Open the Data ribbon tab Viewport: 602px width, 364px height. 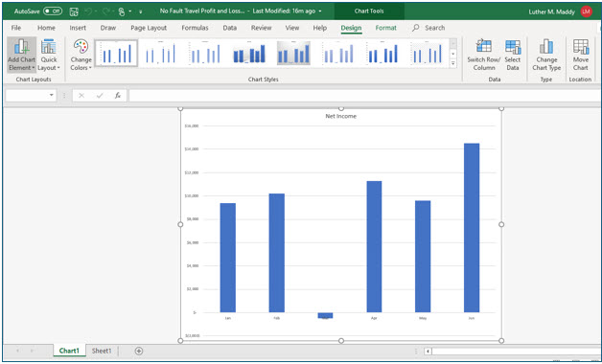(230, 28)
